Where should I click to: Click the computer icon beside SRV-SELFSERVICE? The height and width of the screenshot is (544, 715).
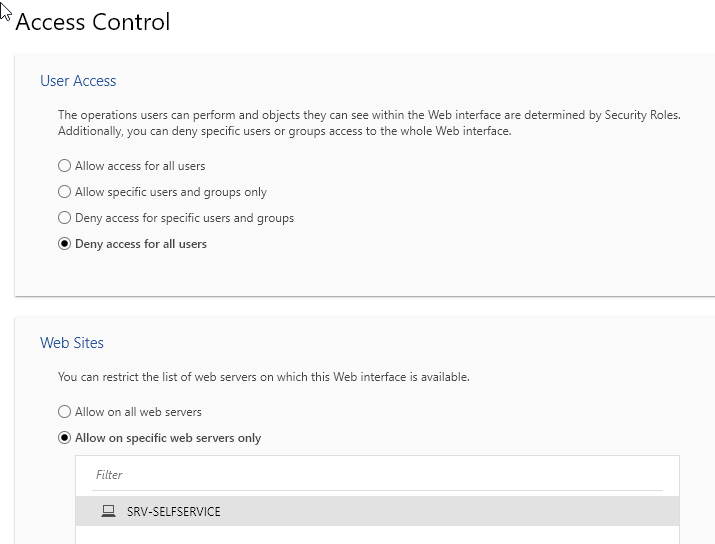(108, 511)
